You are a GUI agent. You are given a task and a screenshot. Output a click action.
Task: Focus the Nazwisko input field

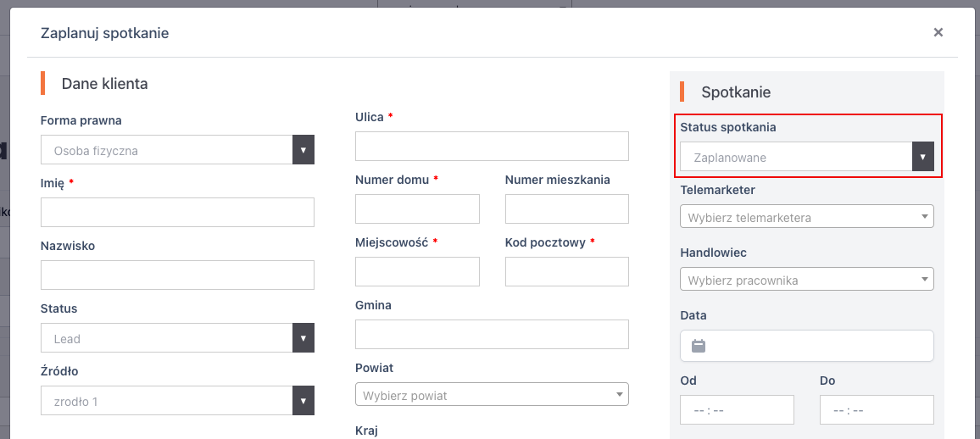coord(177,275)
